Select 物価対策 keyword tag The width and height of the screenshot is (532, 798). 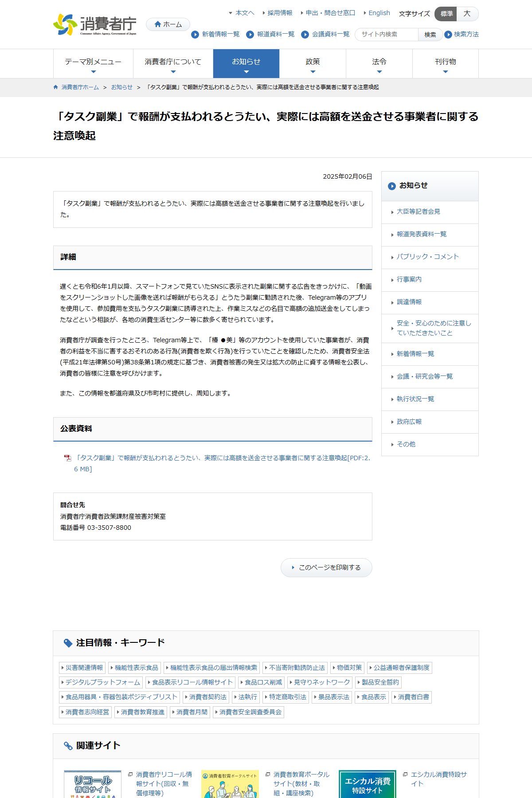tap(348, 668)
